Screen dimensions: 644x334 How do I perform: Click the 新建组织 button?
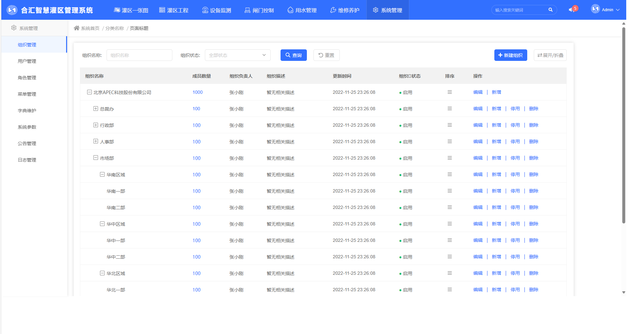pyautogui.click(x=510, y=55)
